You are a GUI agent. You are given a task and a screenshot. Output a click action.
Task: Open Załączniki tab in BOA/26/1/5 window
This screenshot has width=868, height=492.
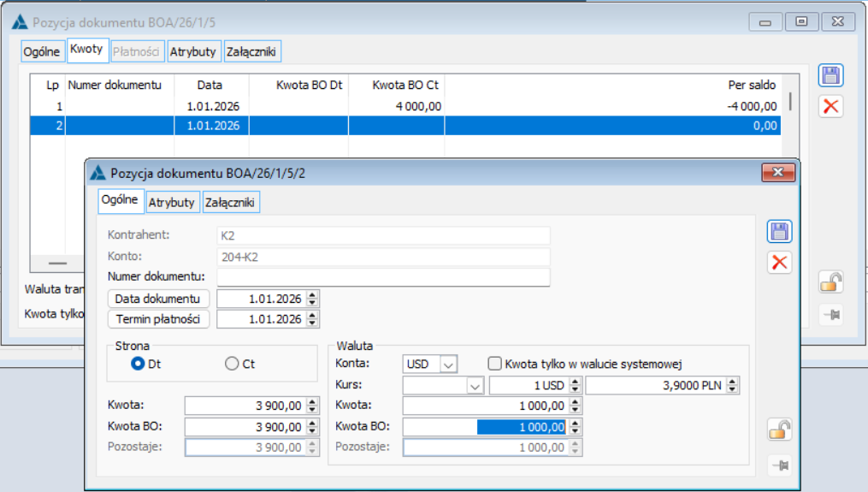coord(251,51)
